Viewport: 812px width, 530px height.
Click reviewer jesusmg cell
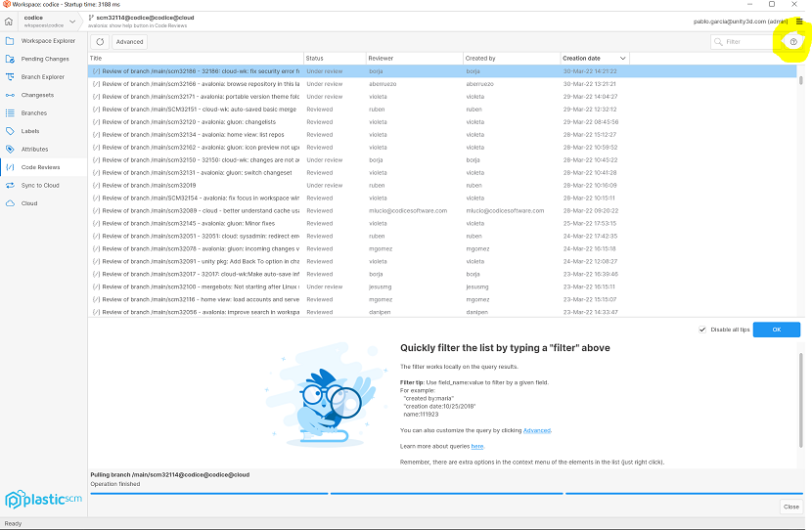coord(381,287)
